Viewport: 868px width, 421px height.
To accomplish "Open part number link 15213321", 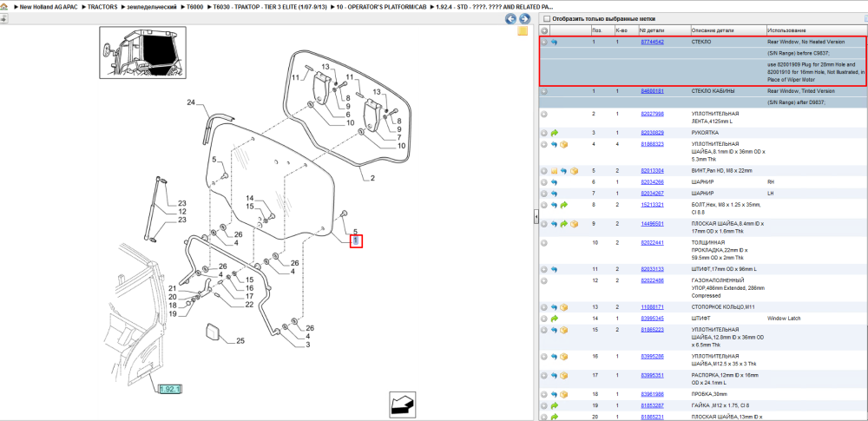I will (652, 205).
